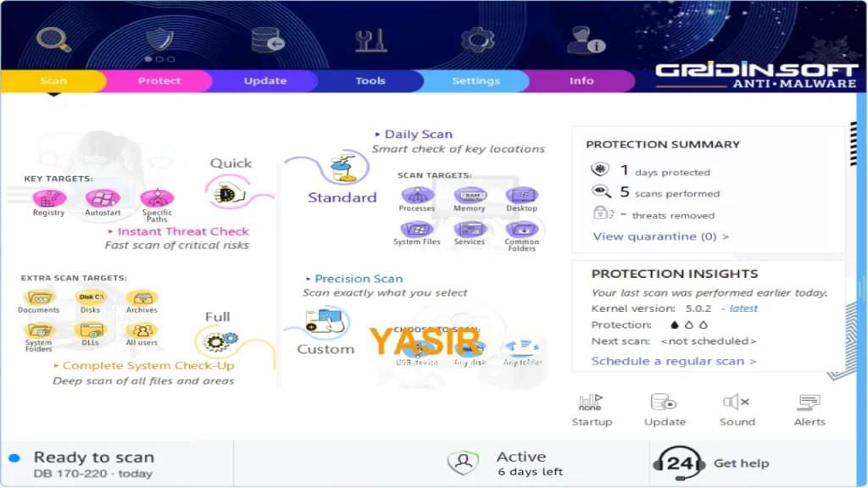Screen dimensions: 868x488
Task: Open the Settings tab
Action: point(476,80)
